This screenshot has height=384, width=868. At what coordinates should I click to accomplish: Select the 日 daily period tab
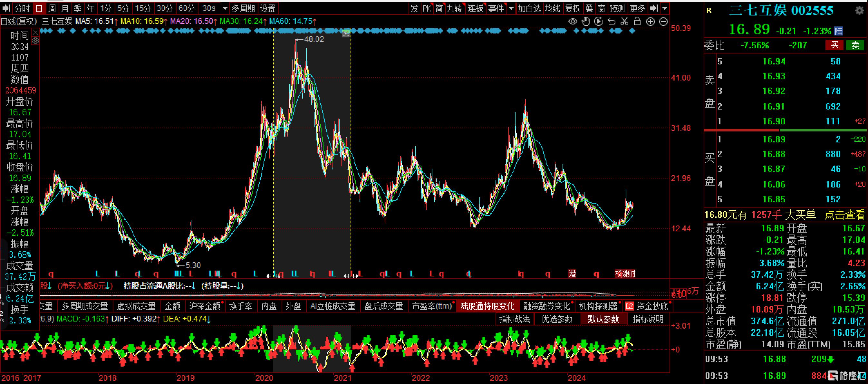click(39, 8)
